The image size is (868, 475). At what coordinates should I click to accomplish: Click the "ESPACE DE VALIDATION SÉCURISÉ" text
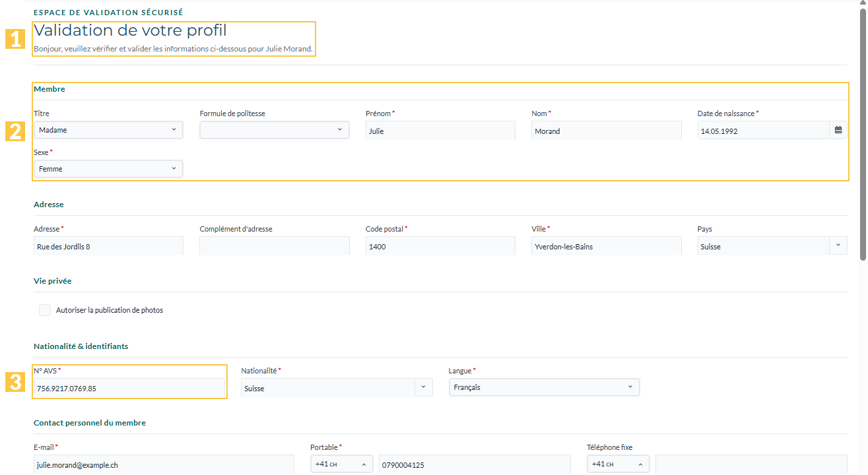(108, 13)
